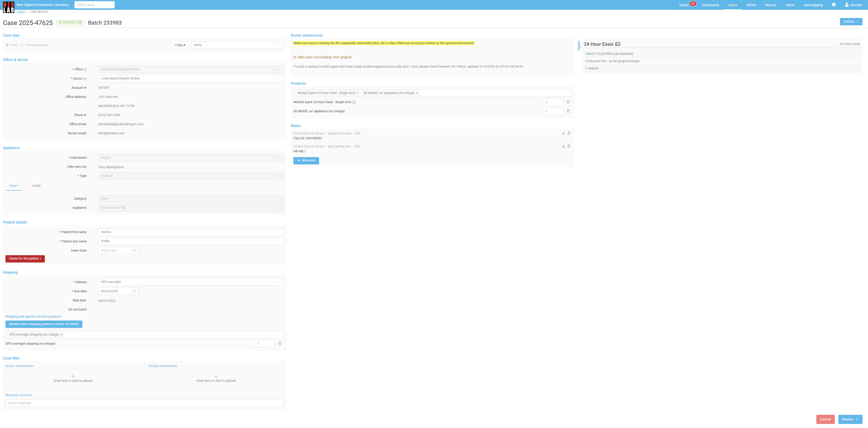Click the external link icon beside Doctor
The height and width of the screenshot is (428, 868).
tap(85, 79)
